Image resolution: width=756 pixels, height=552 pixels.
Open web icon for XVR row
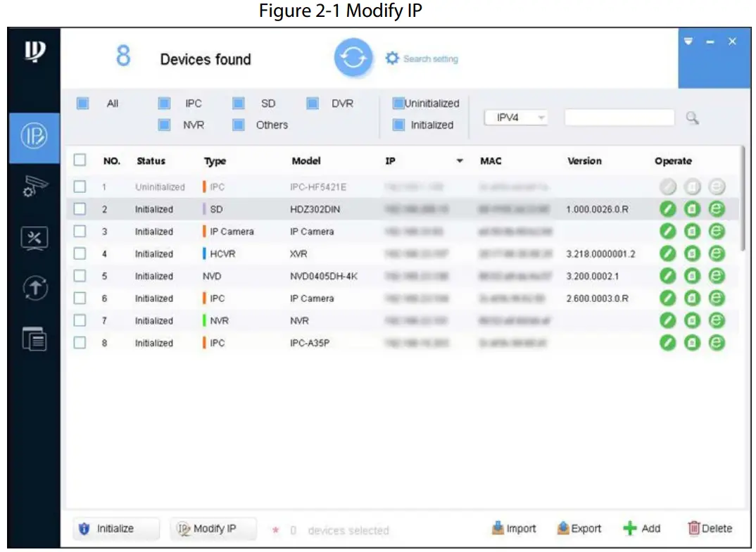tap(717, 253)
